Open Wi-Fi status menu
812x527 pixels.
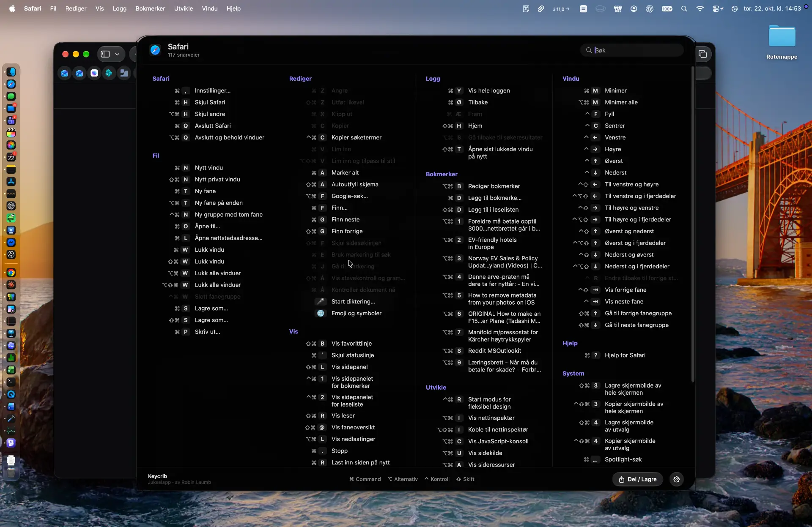(x=700, y=8)
